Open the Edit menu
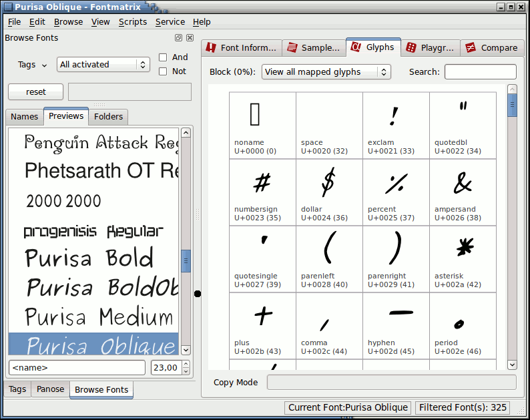This screenshot has width=530, height=420. (x=37, y=22)
